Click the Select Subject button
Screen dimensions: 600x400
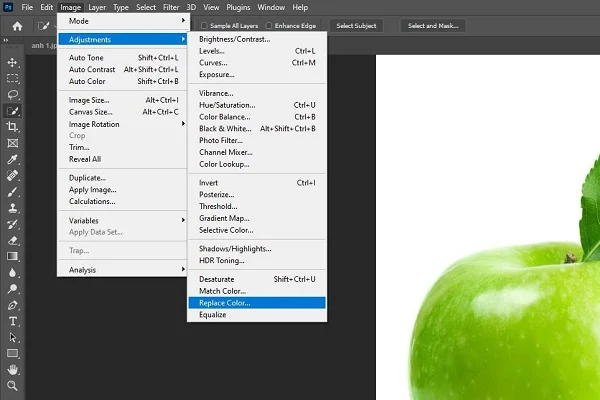point(357,25)
